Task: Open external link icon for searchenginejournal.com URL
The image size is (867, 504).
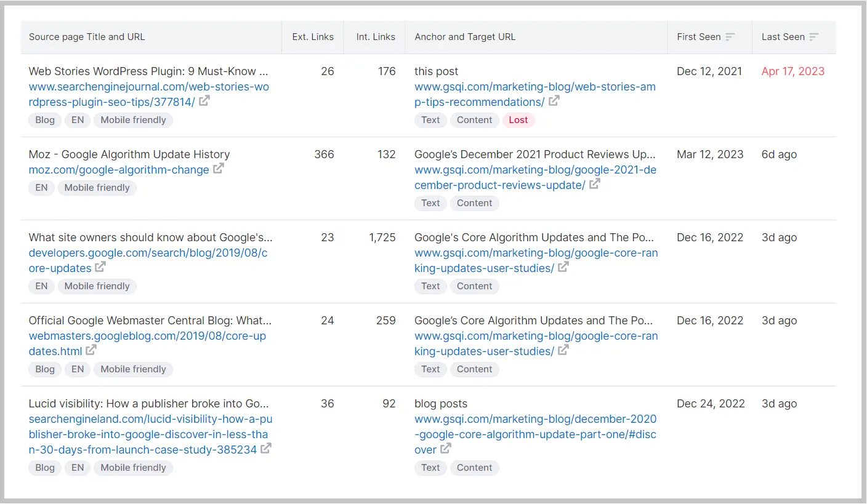Action: point(204,101)
